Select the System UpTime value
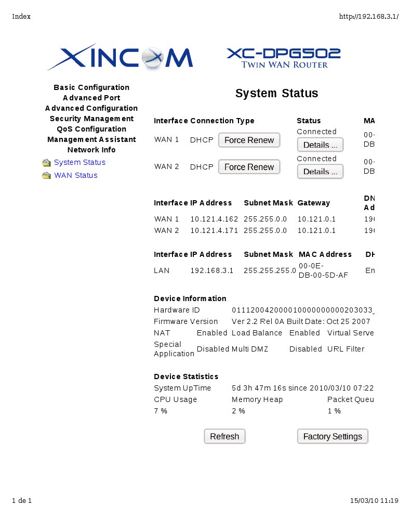 pos(302,388)
